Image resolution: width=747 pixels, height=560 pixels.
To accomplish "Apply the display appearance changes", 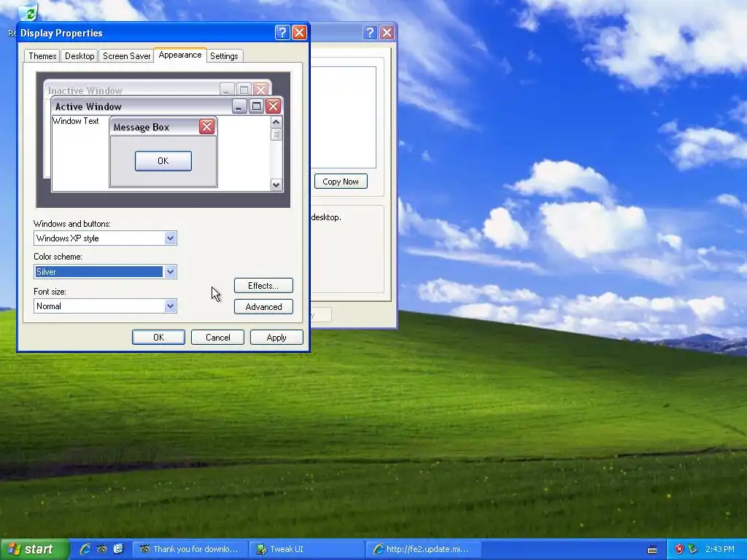I will coord(276,337).
